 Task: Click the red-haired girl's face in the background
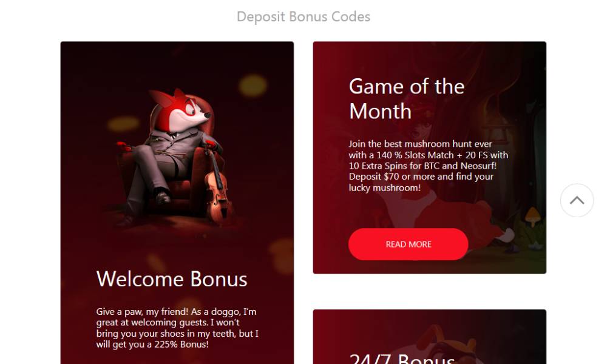(418, 124)
